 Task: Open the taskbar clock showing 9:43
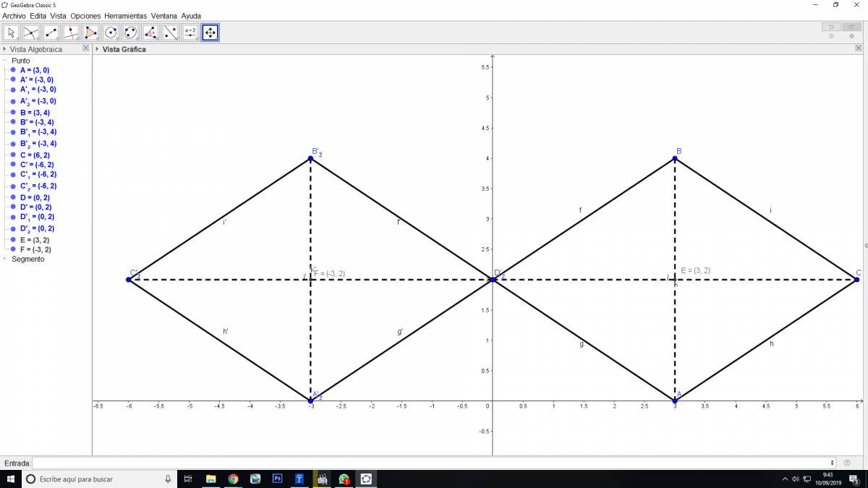tap(827, 479)
